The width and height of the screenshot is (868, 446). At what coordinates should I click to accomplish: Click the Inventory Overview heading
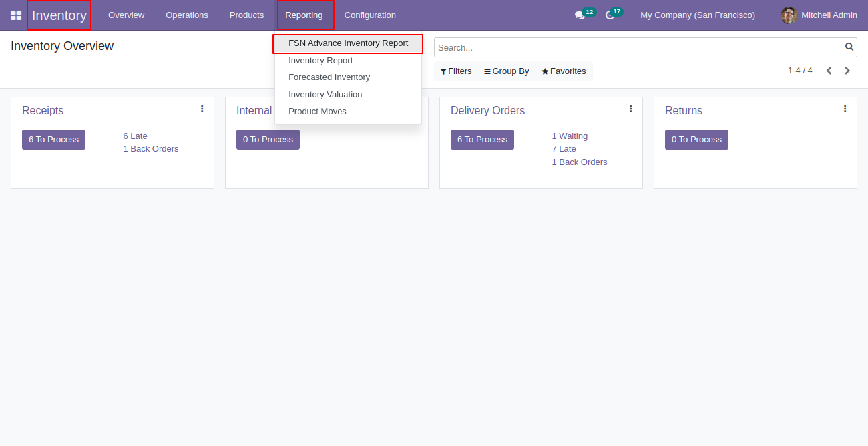62,46
